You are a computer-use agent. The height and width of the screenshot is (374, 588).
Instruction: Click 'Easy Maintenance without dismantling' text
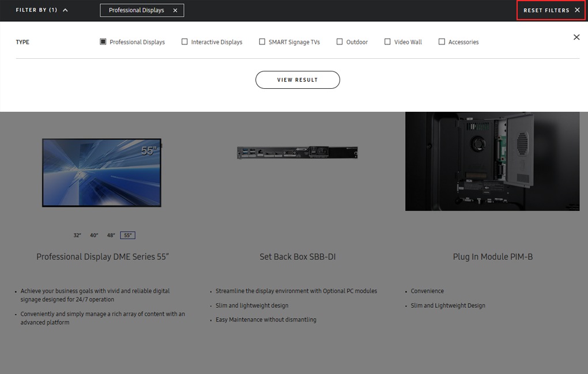[x=266, y=320]
